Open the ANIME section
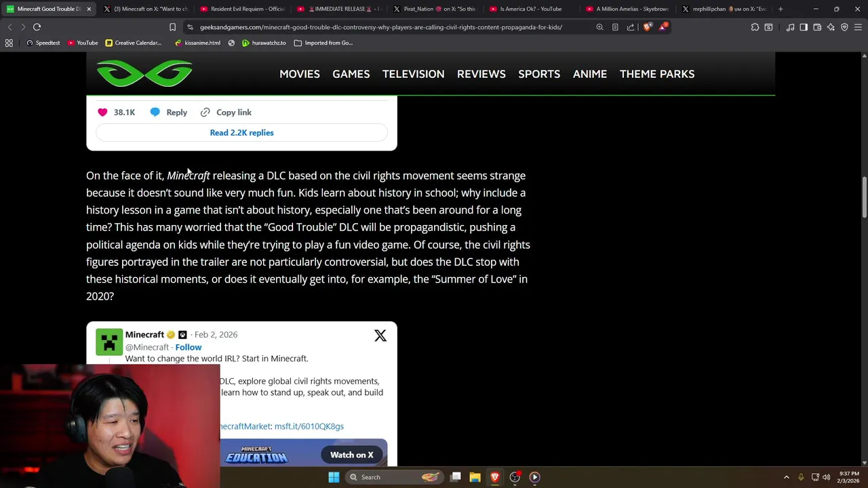Screen dimensions: 868x488 tap(589, 74)
